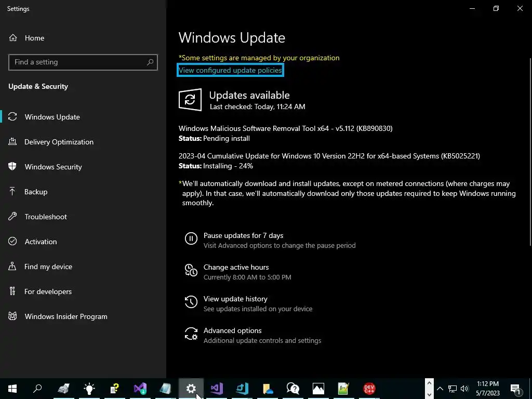Click the Troubleshoot wrench icon
The image size is (532, 399).
(12, 217)
